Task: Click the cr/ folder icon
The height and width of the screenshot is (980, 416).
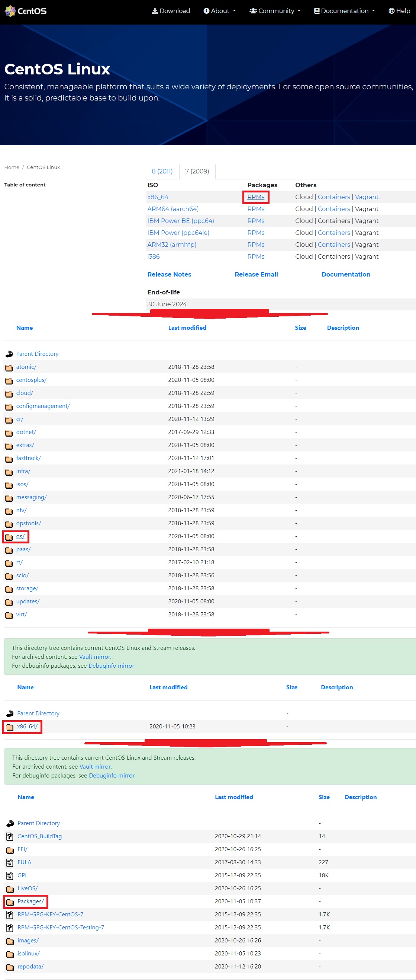Action: point(9,419)
